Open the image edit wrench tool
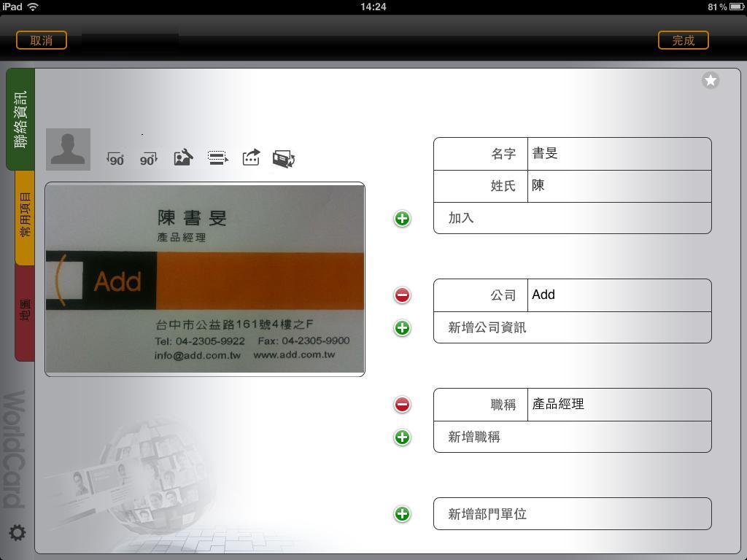The width and height of the screenshot is (747, 560). pyautogui.click(x=183, y=157)
